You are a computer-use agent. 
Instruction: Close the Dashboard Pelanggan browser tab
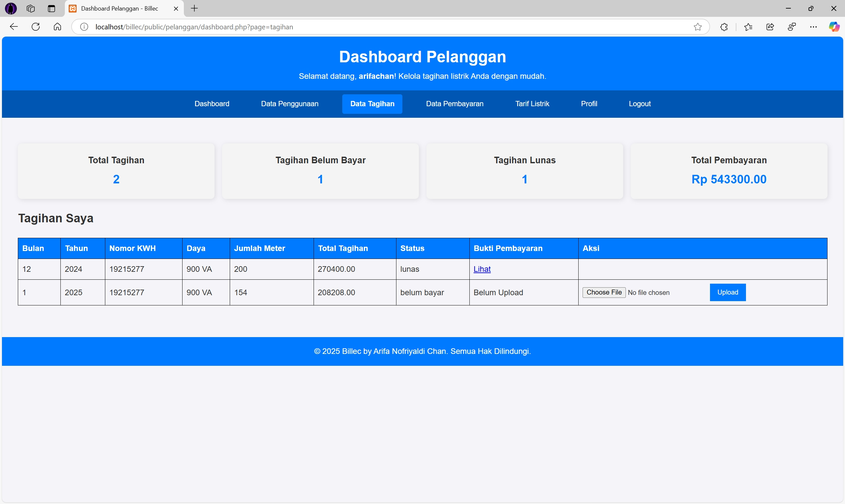click(176, 9)
